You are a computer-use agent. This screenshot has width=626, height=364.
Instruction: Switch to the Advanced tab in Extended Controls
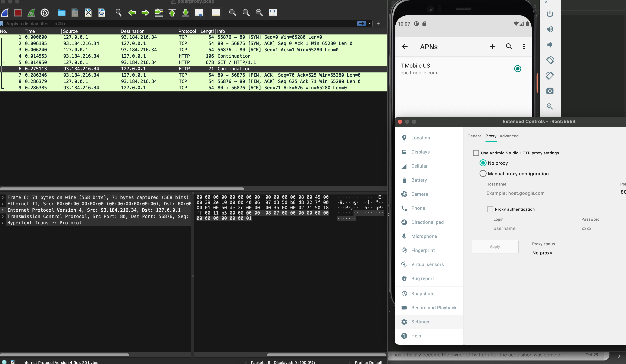[x=509, y=136]
